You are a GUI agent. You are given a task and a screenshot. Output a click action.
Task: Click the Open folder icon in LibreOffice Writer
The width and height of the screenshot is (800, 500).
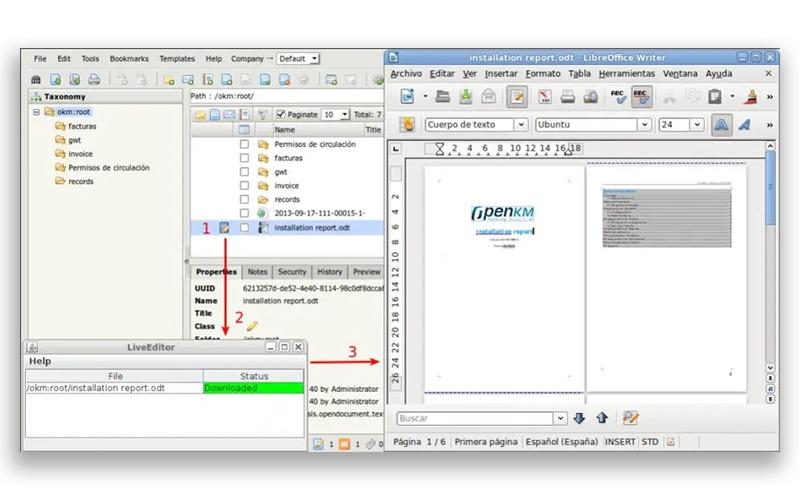click(x=443, y=96)
